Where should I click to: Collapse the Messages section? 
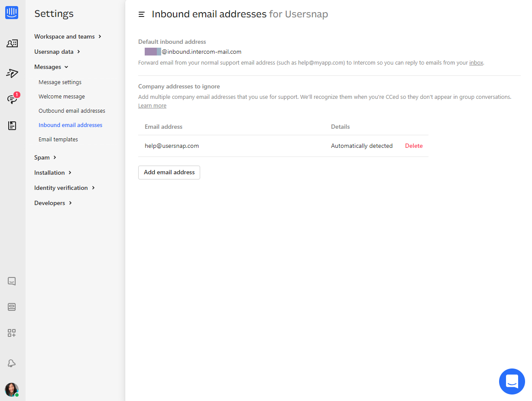point(51,67)
